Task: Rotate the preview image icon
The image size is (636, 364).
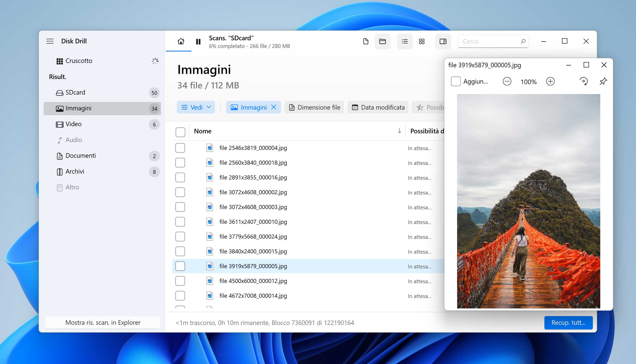Action: coord(583,82)
